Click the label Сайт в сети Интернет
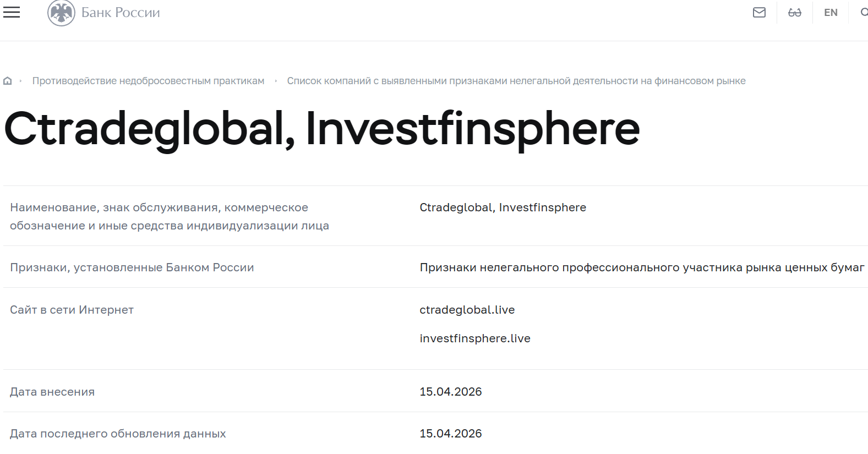 point(72,310)
